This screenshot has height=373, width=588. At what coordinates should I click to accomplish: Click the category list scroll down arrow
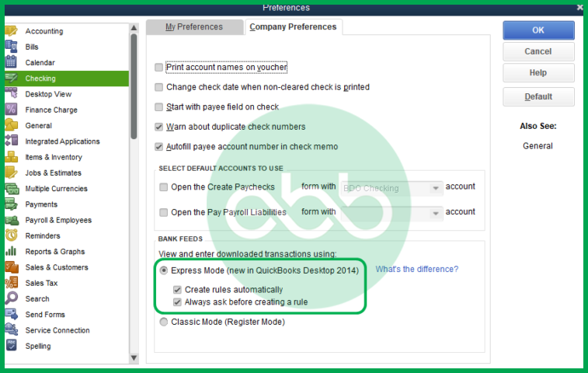pyautogui.click(x=134, y=358)
